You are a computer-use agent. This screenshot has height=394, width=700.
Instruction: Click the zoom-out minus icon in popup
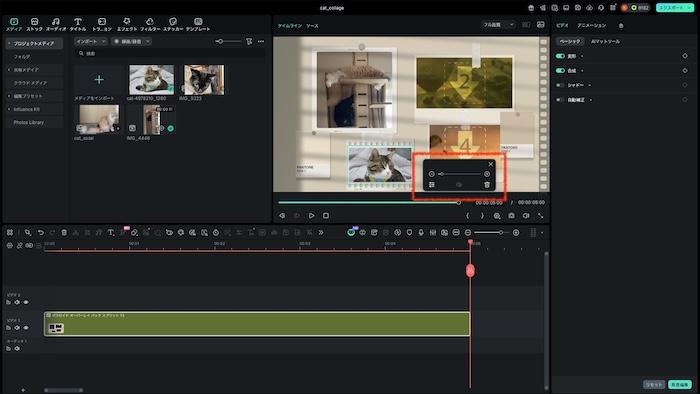coord(431,174)
